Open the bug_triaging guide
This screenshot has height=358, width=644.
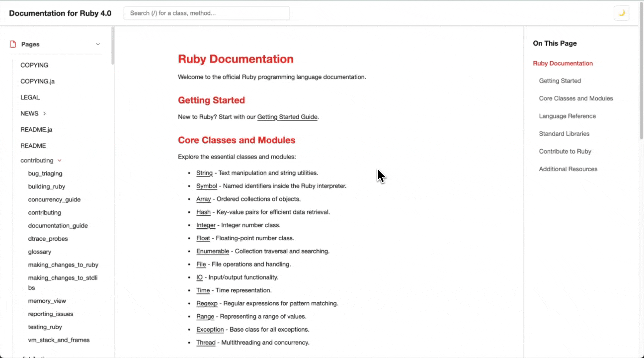[45, 173]
